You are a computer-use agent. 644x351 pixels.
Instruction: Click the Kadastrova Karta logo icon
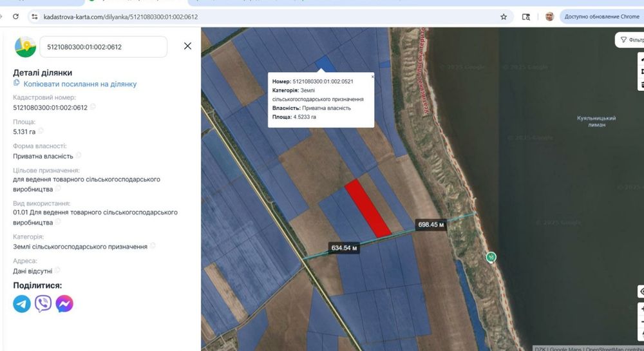click(26, 47)
